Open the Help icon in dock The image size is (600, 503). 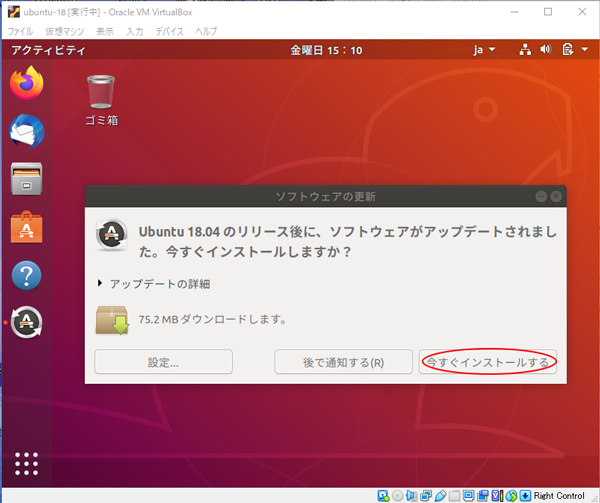click(x=26, y=275)
